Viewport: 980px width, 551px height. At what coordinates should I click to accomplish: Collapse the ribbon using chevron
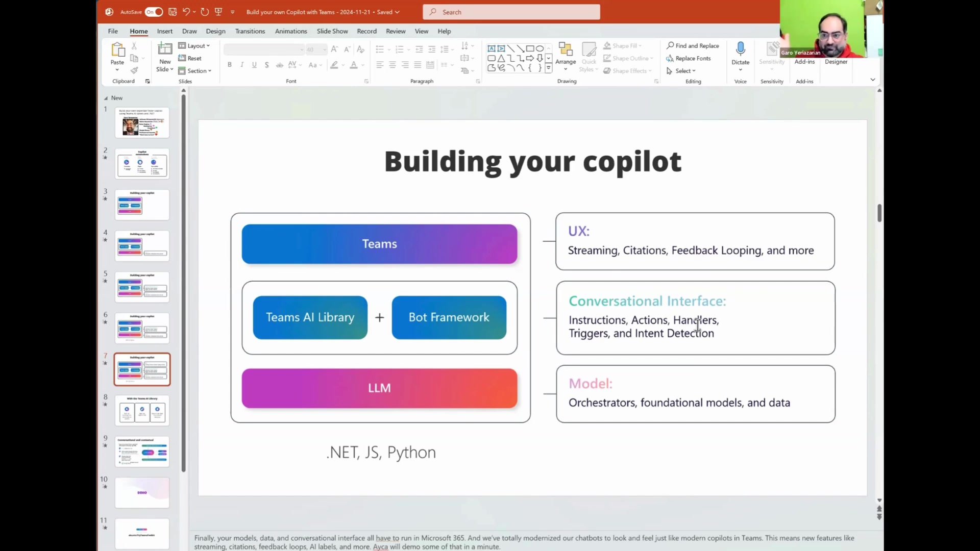click(873, 80)
